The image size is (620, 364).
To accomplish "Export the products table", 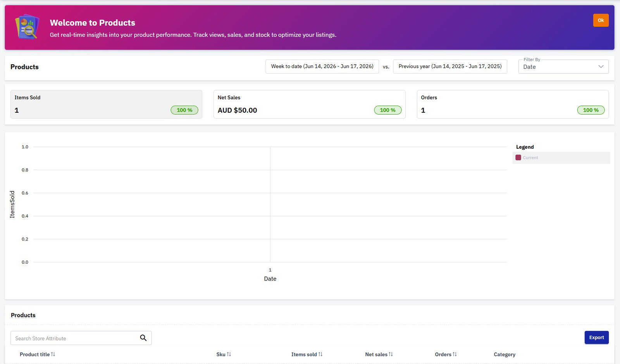I will click(x=596, y=337).
